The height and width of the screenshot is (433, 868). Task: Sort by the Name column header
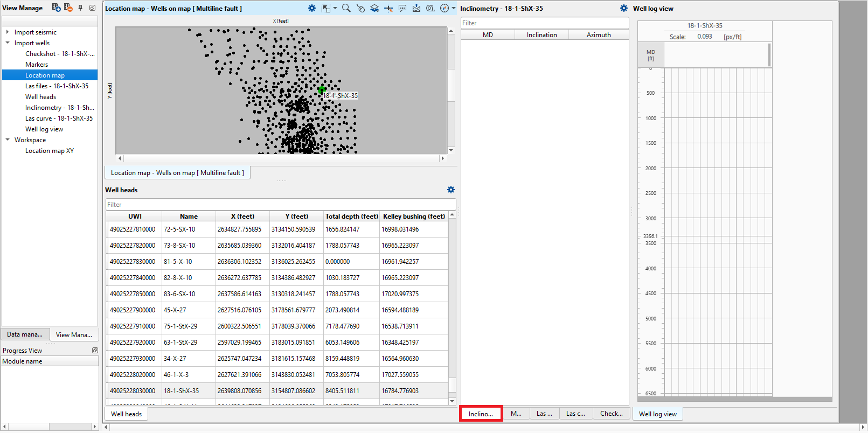tap(189, 216)
